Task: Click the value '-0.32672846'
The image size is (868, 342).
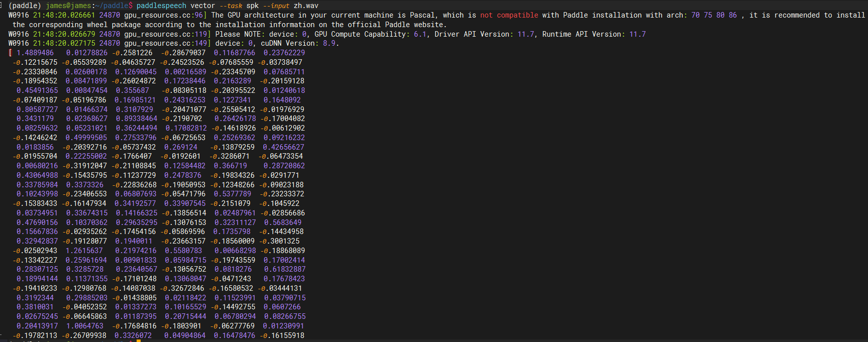Action: coord(182,288)
